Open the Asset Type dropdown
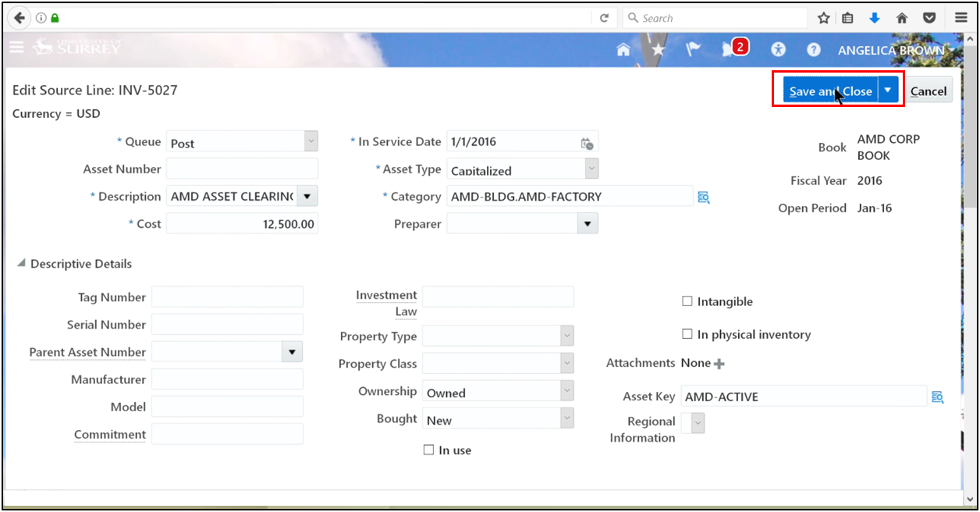This screenshot has height=512, width=980. (590, 169)
